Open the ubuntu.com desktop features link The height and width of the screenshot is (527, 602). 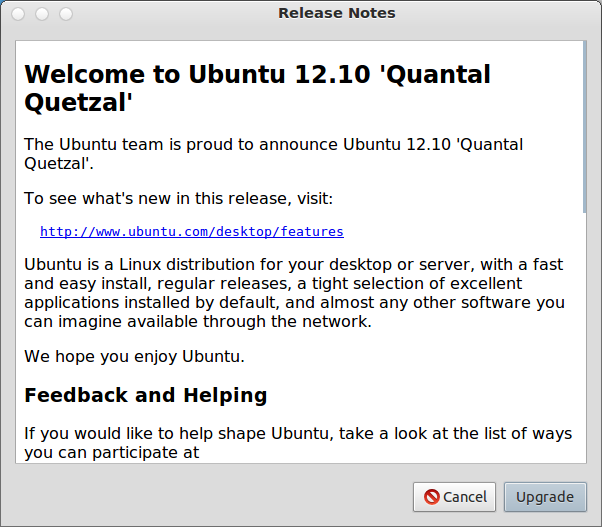pos(191,232)
